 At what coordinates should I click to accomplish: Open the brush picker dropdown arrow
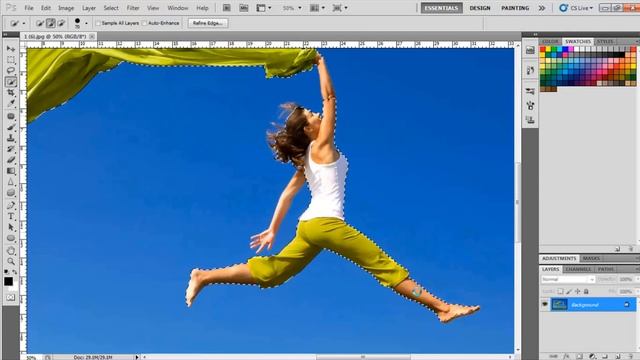[x=86, y=23]
